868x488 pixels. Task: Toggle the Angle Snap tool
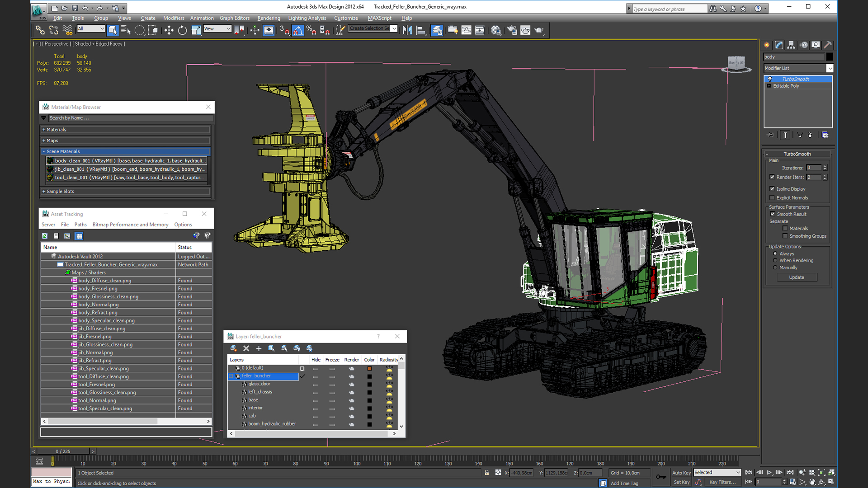(298, 30)
